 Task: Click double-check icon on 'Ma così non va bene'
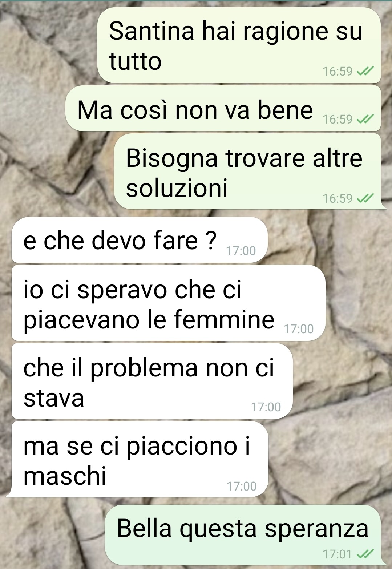(x=365, y=119)
